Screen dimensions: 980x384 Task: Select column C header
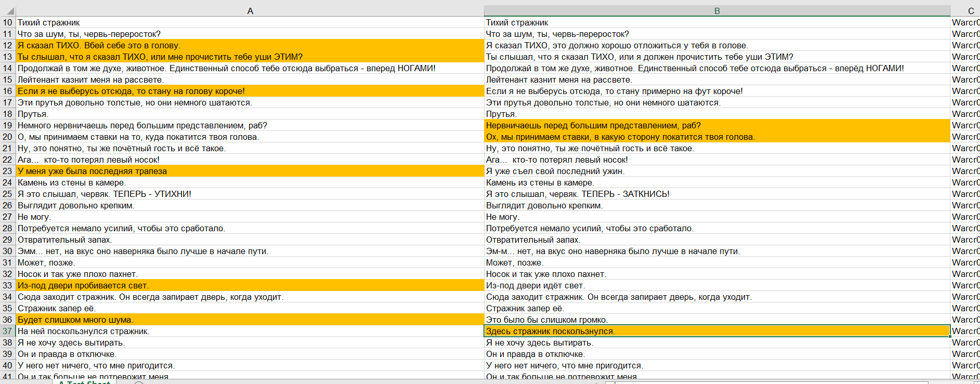pyautogui.click(x=965, y=11)
